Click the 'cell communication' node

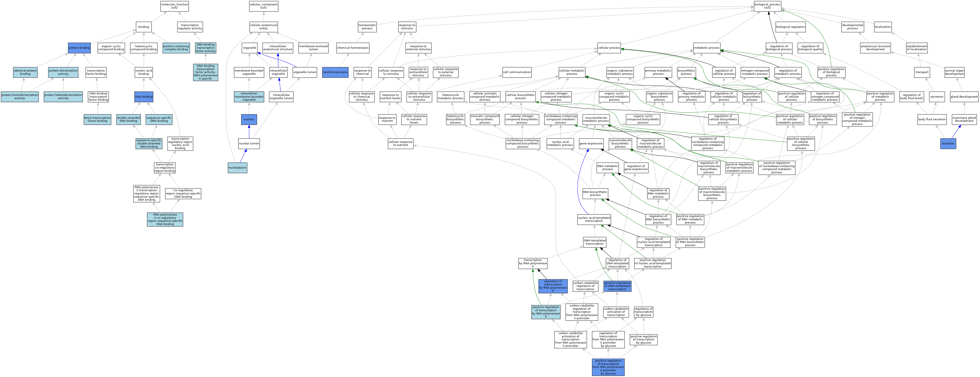[517, 72]
